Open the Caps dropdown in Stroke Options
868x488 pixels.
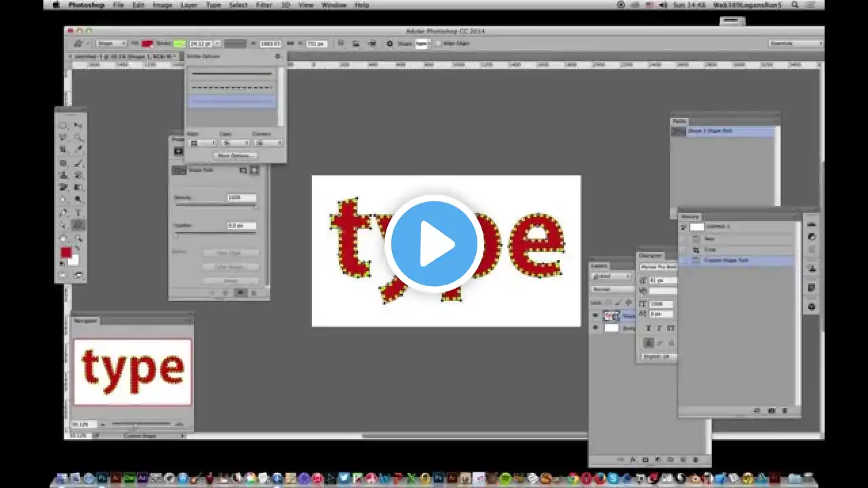tap(235, 143)
